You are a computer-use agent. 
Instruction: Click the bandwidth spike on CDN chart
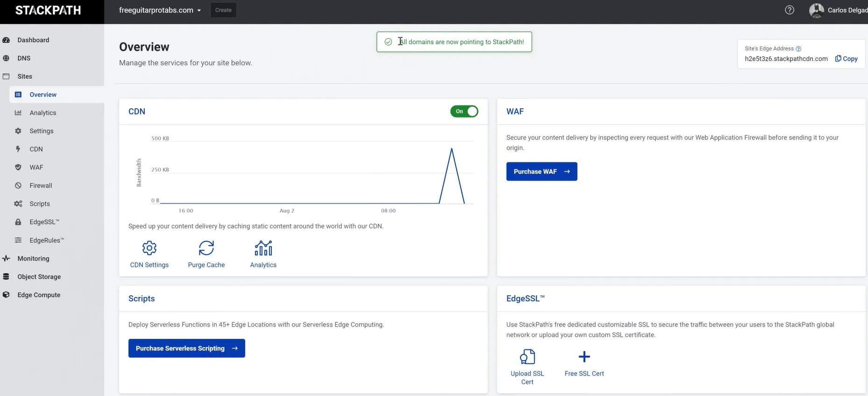[452, 149]
